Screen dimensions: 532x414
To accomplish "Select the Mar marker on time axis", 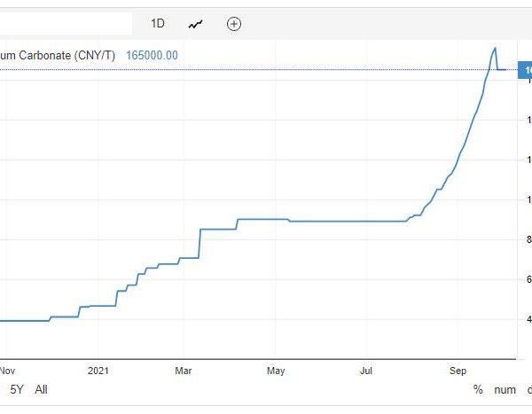I will 184,369.
